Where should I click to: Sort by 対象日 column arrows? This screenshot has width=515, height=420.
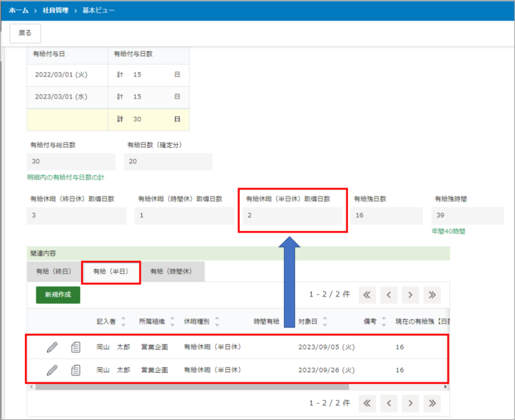(325, 321)
